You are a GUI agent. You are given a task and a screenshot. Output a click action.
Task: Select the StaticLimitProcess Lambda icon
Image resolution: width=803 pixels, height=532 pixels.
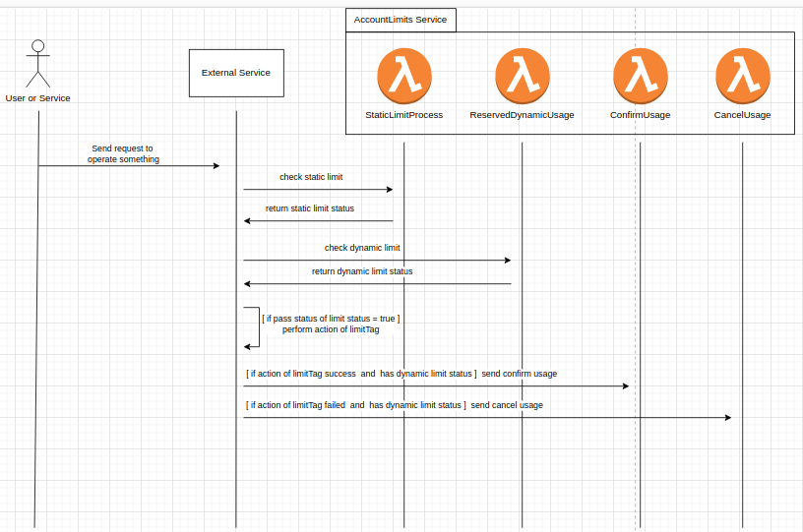403,76
